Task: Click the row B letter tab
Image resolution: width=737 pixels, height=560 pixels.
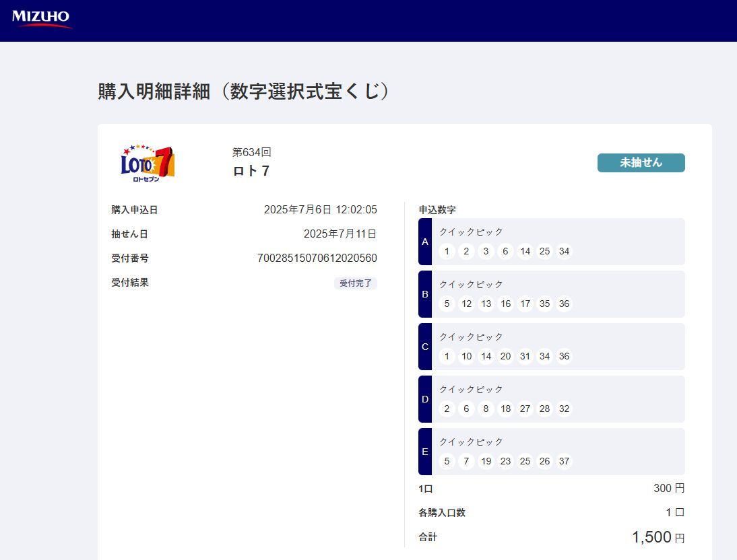Action: tap(425, 294)
